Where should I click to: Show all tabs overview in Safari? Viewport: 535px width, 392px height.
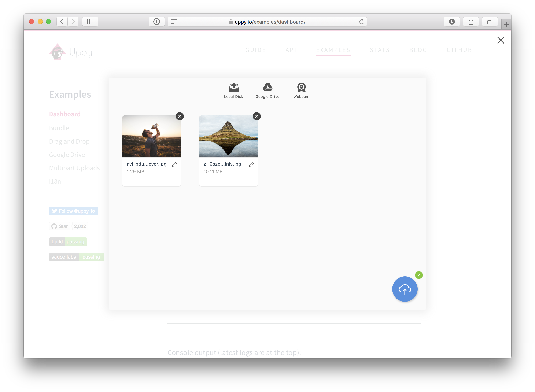490,22
